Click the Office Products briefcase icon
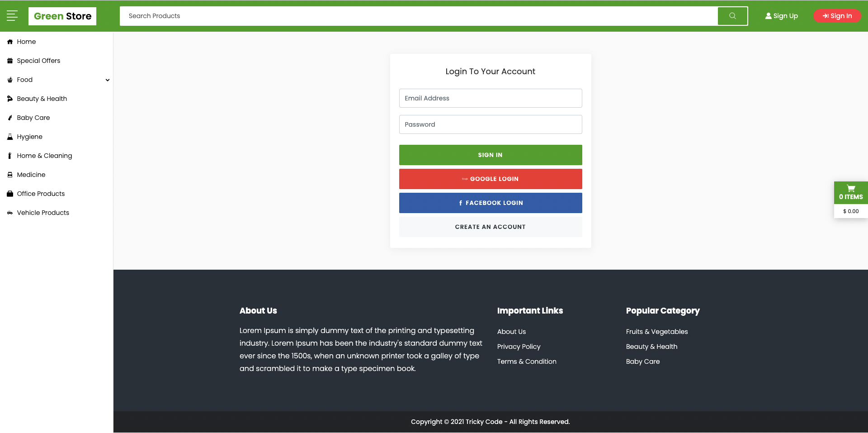 tap(9, 194)
